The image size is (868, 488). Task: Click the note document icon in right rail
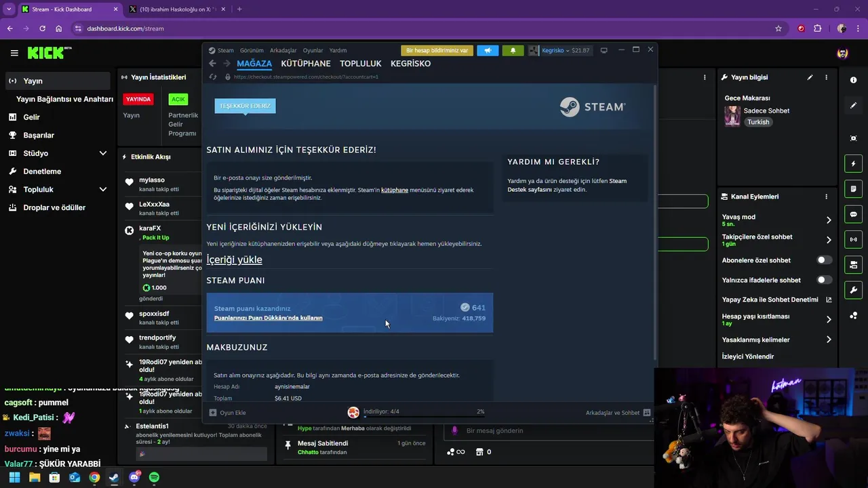click(x=853, y=188)
